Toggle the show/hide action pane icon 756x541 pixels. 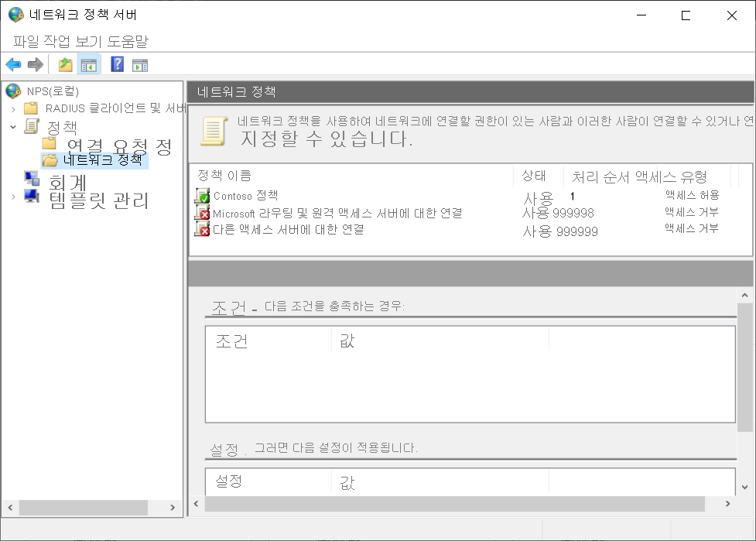139,64
